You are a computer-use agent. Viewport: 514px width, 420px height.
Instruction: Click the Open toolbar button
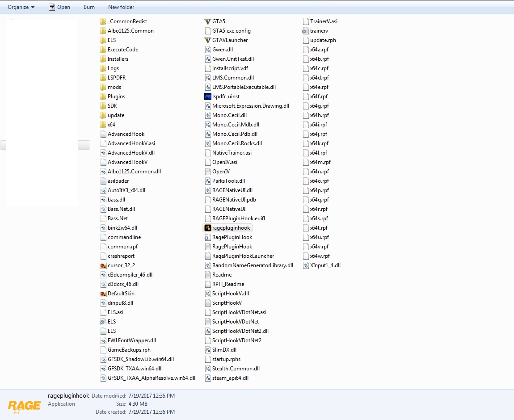(x=59, y=7)
